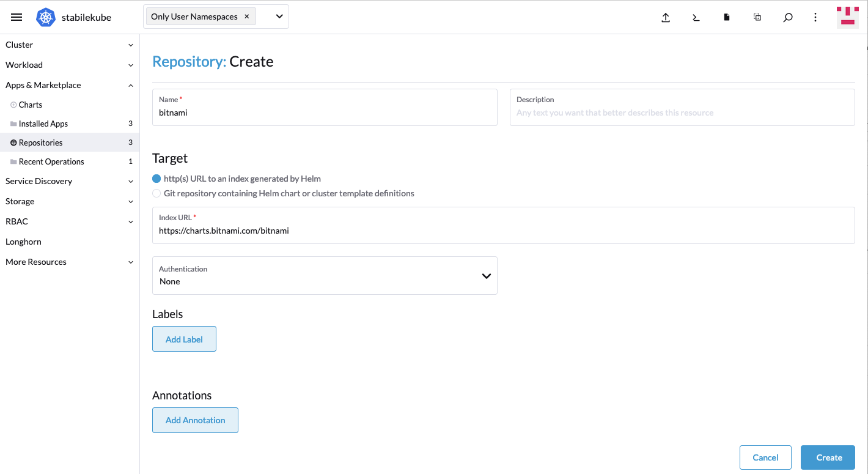Viewport: 868px width, 474px height.
Task: Follow the Repository: breadcrumb link
Action: click(189, 62)
